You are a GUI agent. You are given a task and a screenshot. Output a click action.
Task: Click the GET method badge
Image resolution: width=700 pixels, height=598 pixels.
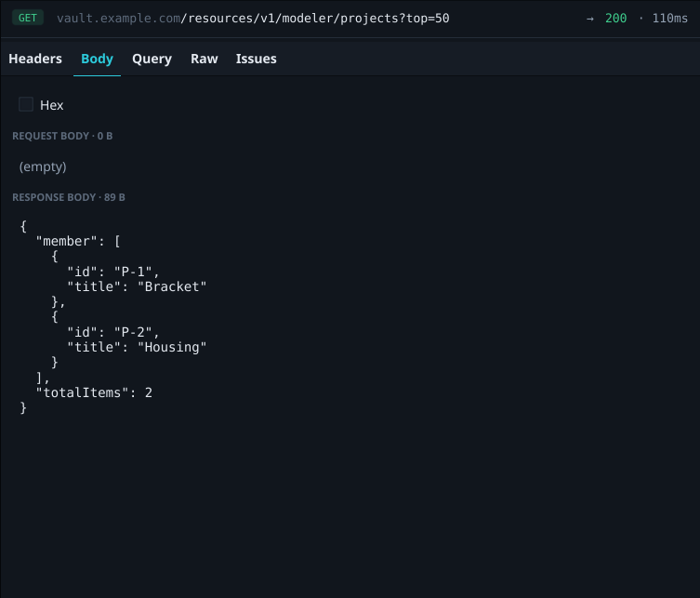pos(28,18)
